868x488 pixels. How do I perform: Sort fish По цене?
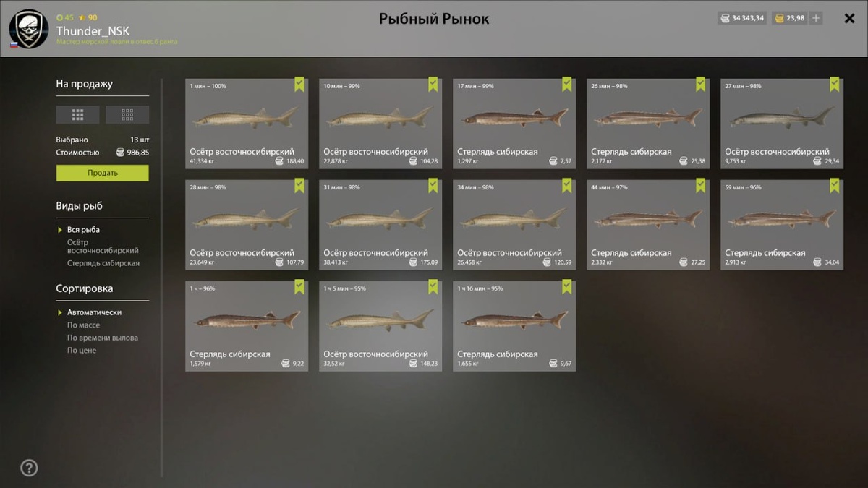[82, 351]
